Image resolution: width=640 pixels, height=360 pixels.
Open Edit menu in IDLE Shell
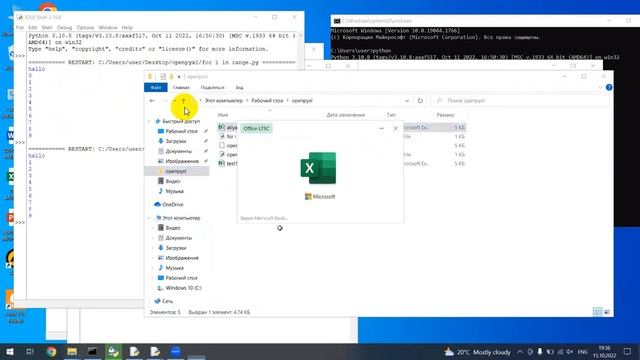click(33, 27)
